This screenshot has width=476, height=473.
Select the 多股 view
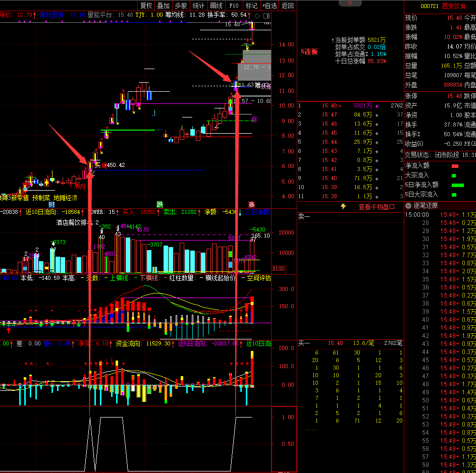[x=181, y=6]
